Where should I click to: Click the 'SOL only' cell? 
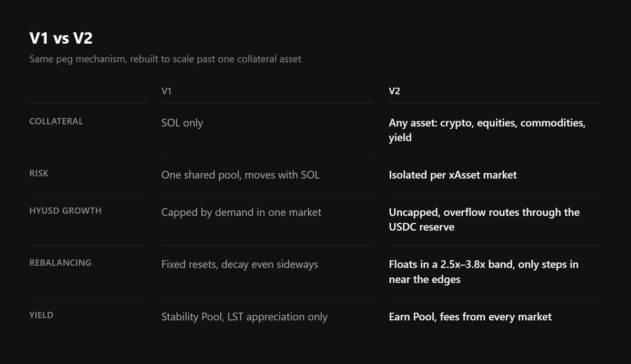coord(182,123)
